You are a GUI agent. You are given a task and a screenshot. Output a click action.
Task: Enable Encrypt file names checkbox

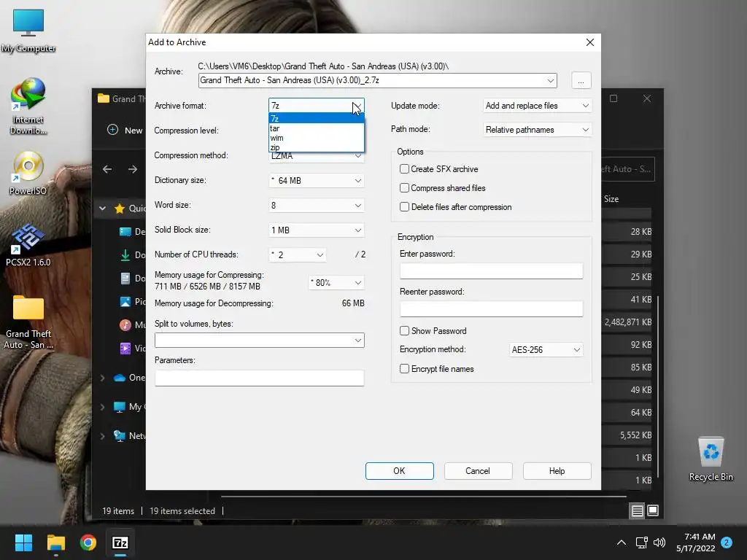(404, 369)
